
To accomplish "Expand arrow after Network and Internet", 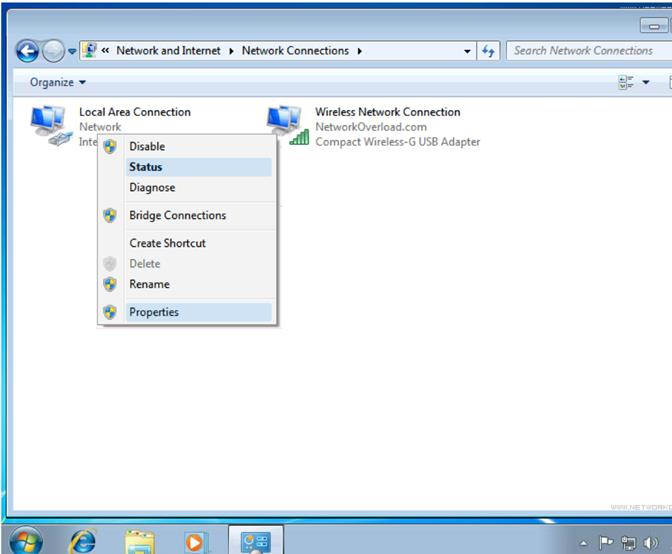I will coord(231,51).
